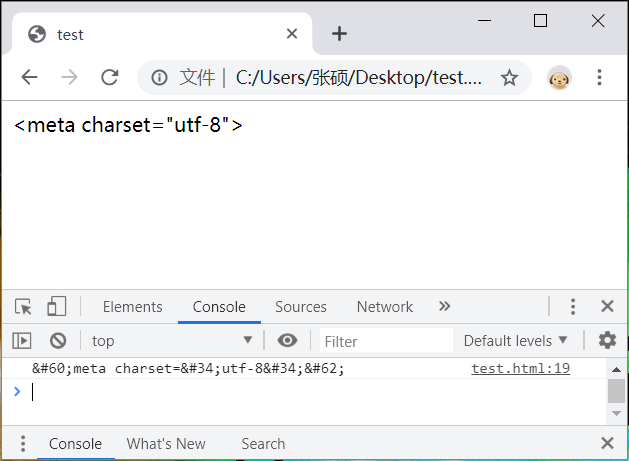Show the console sidebar panel

pyautogui.click(x=22, y=341)
